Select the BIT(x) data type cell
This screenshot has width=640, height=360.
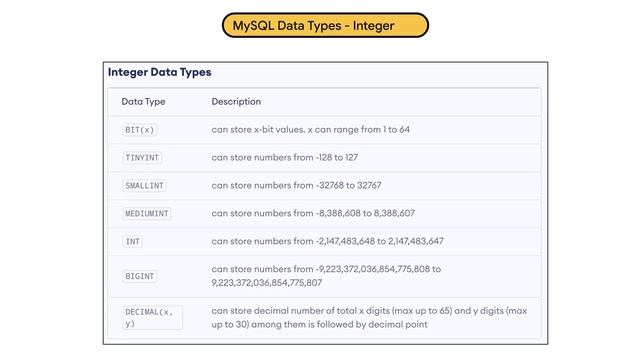pos(140,130)
